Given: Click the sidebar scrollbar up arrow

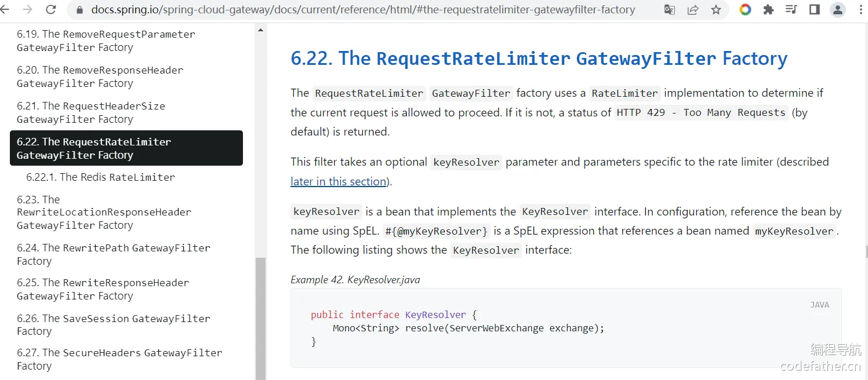Looking at the screenshot, I should click(x=260, y=30).
